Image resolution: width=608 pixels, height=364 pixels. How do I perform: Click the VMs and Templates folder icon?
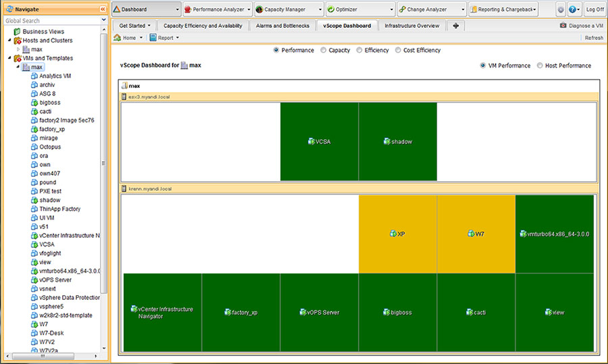pos(18,58)
